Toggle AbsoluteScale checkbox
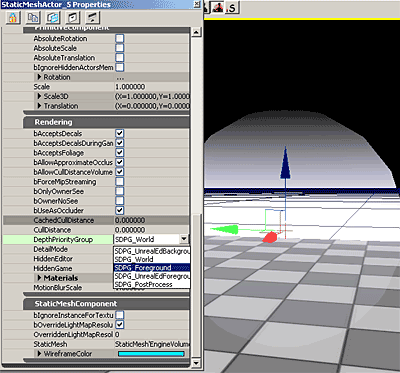 120,48
